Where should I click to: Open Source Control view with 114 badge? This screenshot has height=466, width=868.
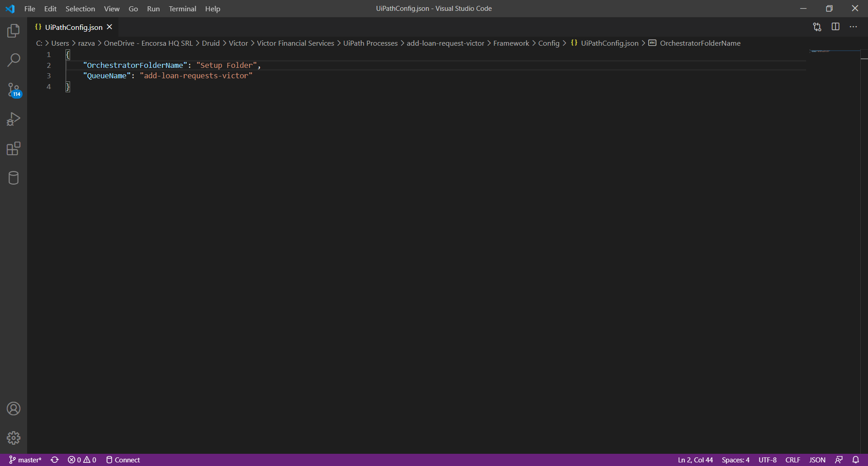coord(14,90)
